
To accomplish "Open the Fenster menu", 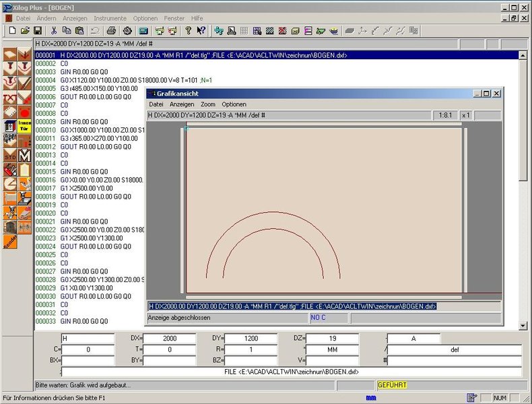I will pos(174,18).
